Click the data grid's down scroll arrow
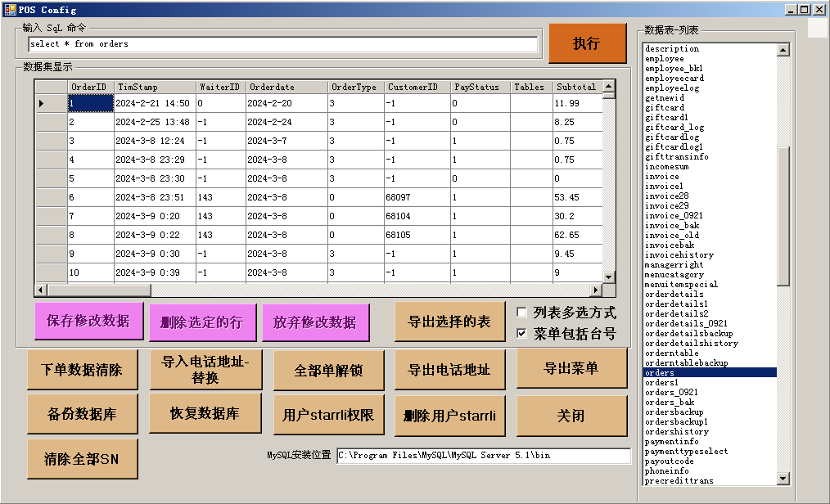 click(608, 277)
